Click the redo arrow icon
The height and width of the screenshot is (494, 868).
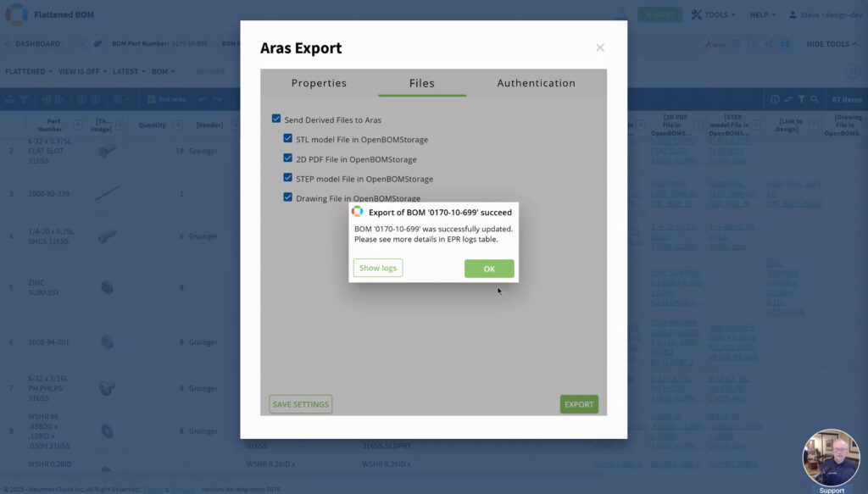(x=218, y=100)
